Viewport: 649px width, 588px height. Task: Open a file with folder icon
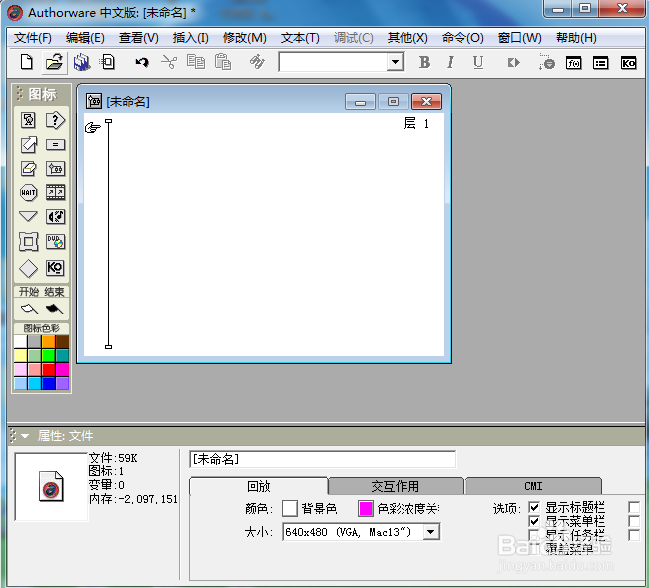[x=54, y=62]
